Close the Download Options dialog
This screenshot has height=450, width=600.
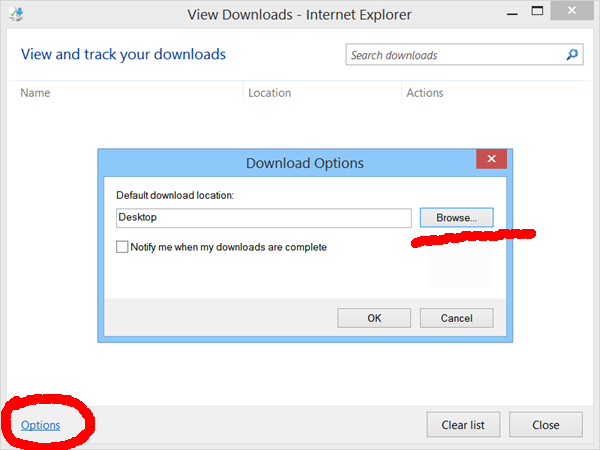[x=491, y=159]
